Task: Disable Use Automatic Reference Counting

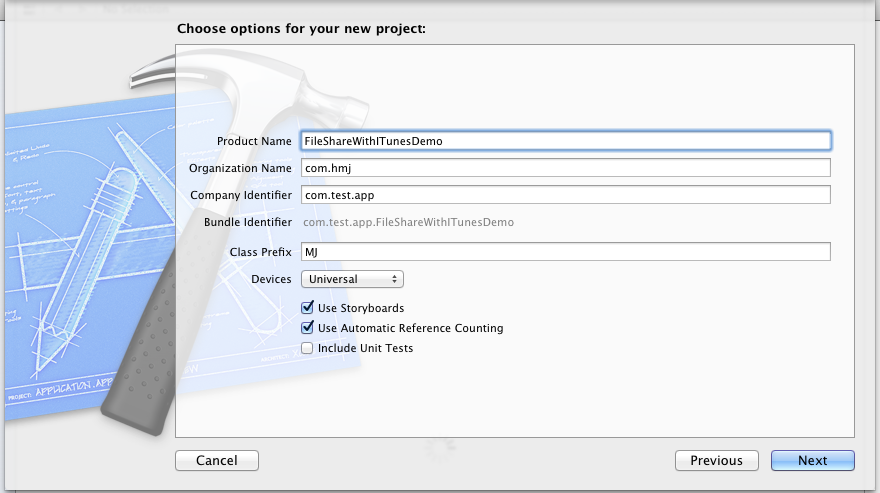Action: (x=307, y=328)
